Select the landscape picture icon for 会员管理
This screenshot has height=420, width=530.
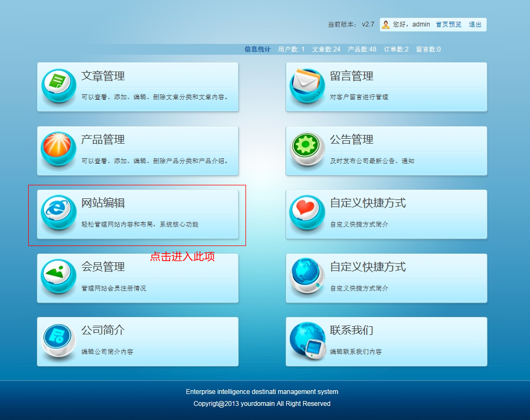point(58,276)
